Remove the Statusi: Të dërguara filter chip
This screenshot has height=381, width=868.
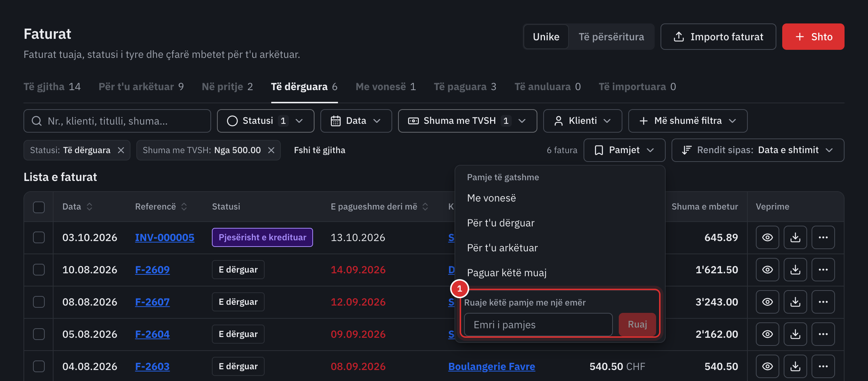pos(121,150)
